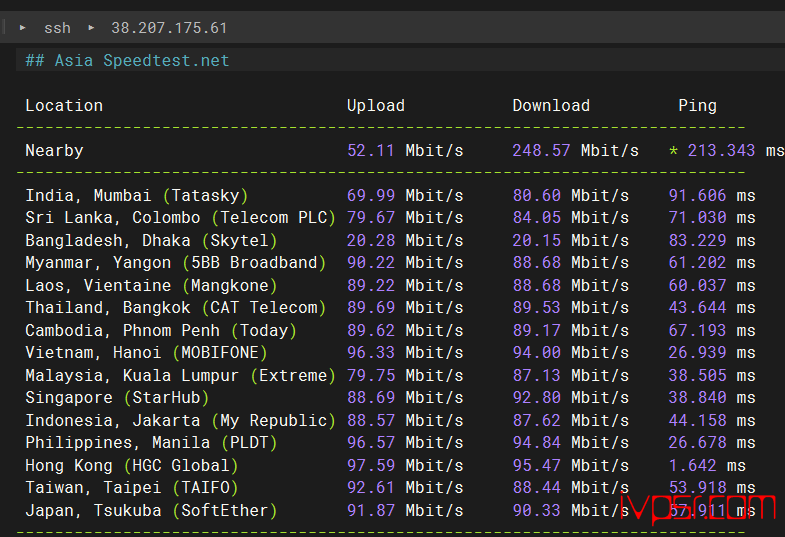This screenshot has height=537, width=785.
Task: Click the '## Asia Speedtest.net' heading
Action: pos(127,61)
